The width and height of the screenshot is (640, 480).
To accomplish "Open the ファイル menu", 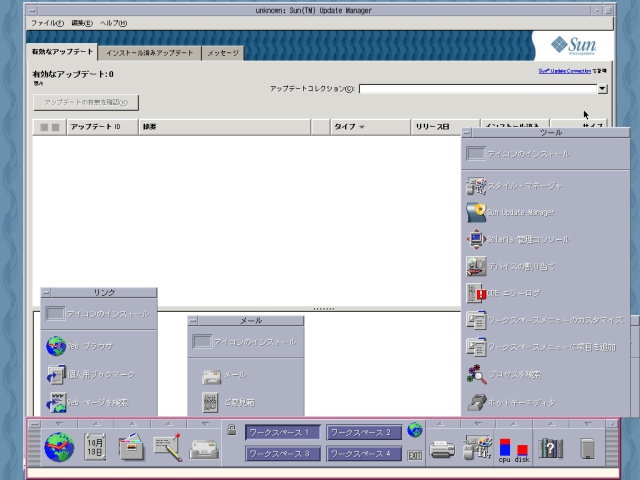I will point(47,23).
